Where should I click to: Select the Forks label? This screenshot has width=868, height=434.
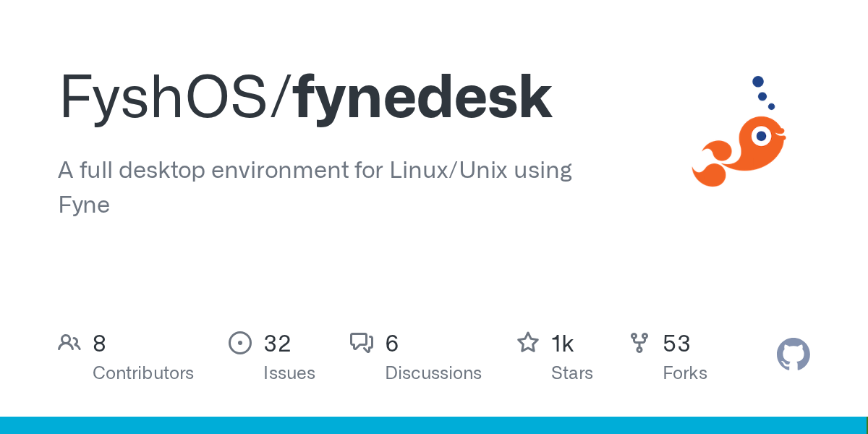pyautogui.click(x=685, y=373)
